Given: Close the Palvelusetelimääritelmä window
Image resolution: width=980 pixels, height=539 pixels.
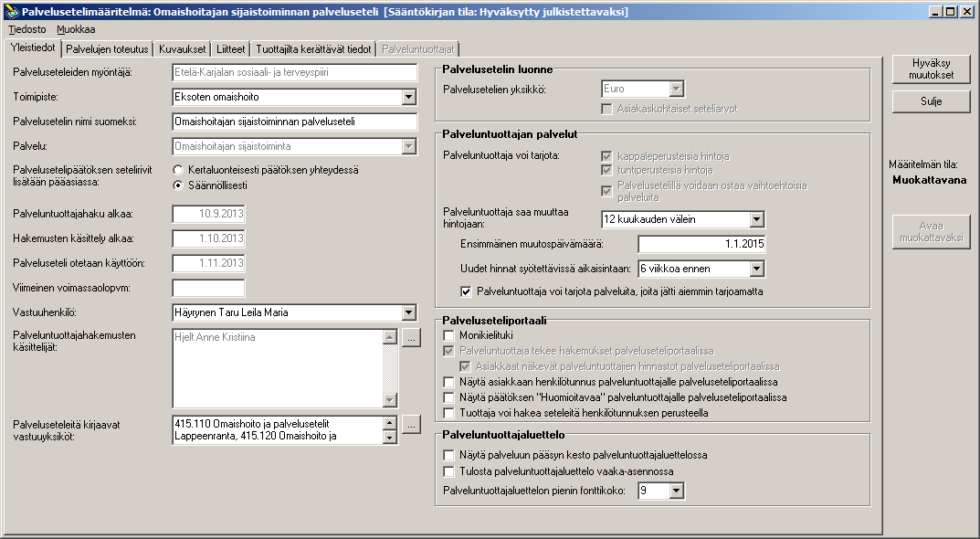Looking at the screenshot, I should tap(967, 12).
